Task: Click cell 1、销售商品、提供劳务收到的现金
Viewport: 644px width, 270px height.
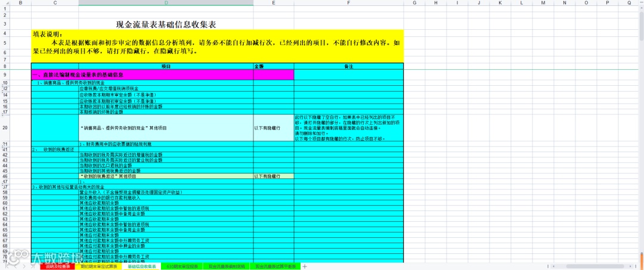Action: (70, 83)
